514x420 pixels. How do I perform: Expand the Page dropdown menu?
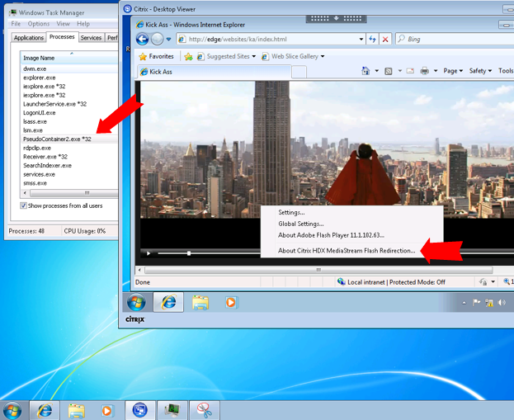[x=452, y=71]
